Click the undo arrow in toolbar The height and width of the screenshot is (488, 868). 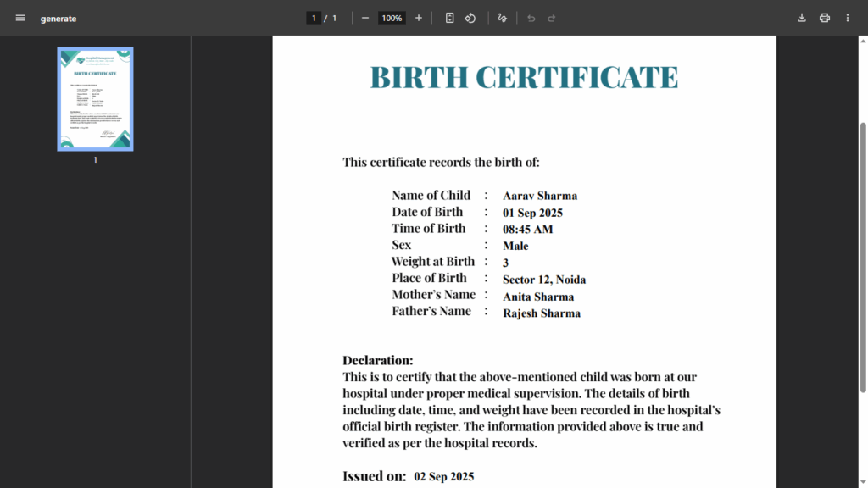[x=531, y=18]
